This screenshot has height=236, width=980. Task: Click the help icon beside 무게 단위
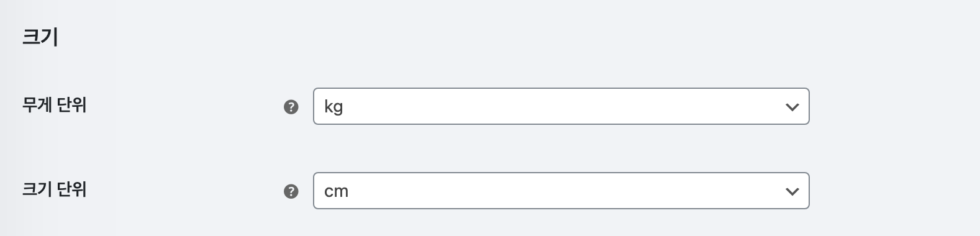click(291, 107)
